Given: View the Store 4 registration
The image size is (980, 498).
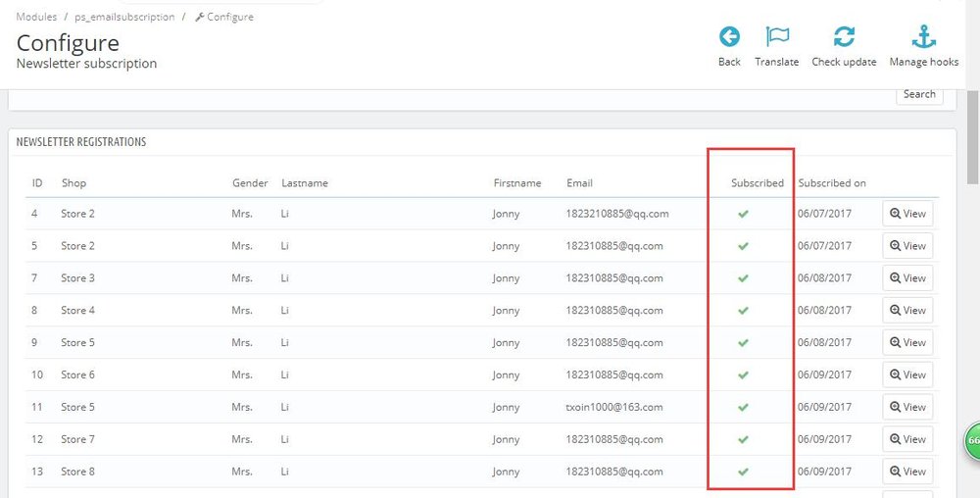Looking at the screenshot, I should [907, 311].
